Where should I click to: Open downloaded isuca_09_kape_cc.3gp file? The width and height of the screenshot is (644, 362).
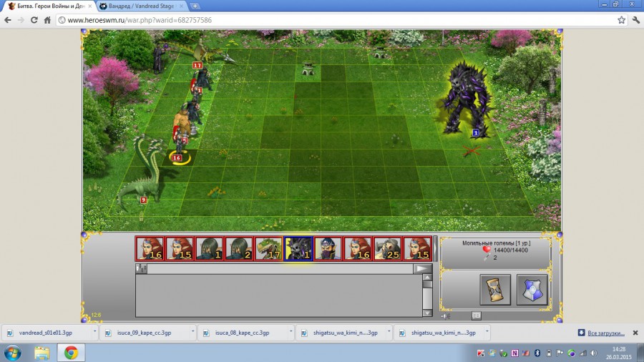point(145,333)
